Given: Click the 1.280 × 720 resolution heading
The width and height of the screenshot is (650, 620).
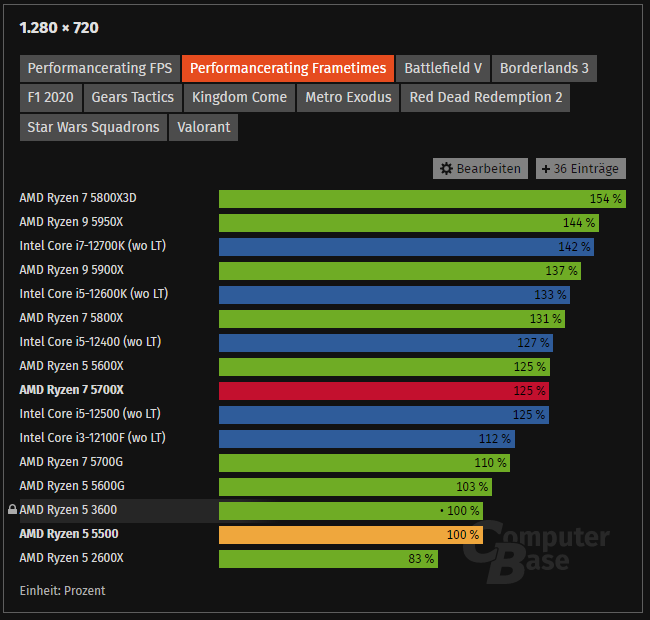Looking at the screenshot, I should coord(59,28).
